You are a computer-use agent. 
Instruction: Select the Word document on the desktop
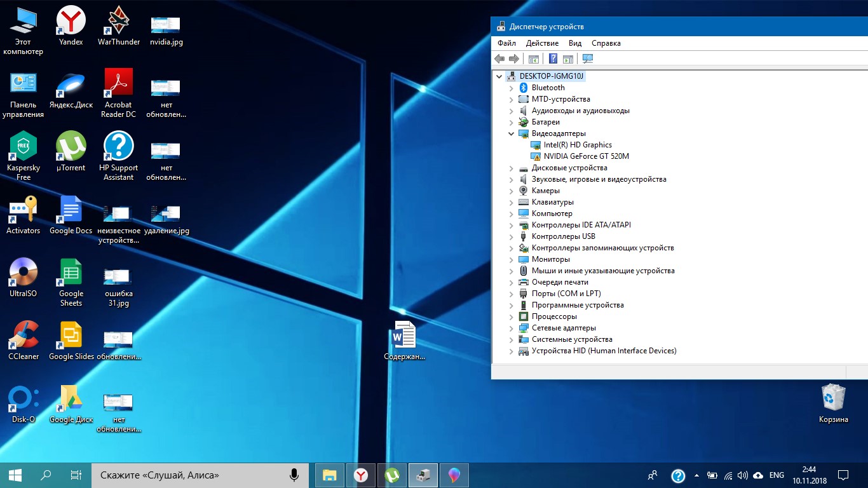404,341
